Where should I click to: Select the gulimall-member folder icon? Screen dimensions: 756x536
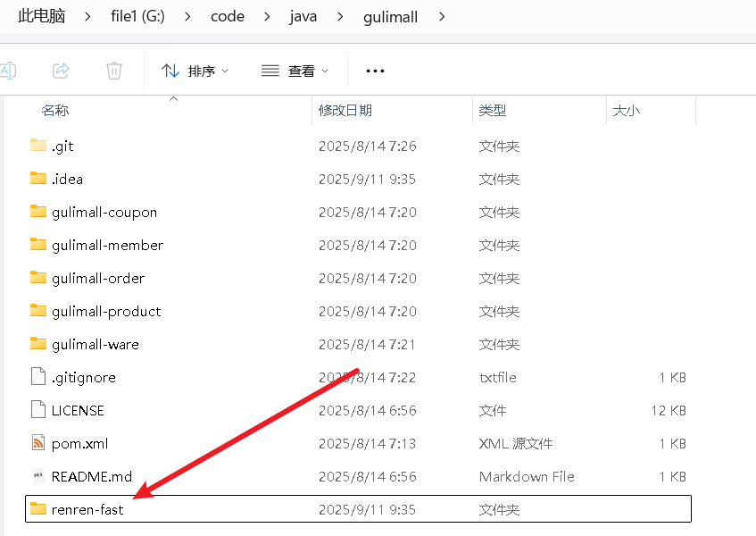[38, 245]
